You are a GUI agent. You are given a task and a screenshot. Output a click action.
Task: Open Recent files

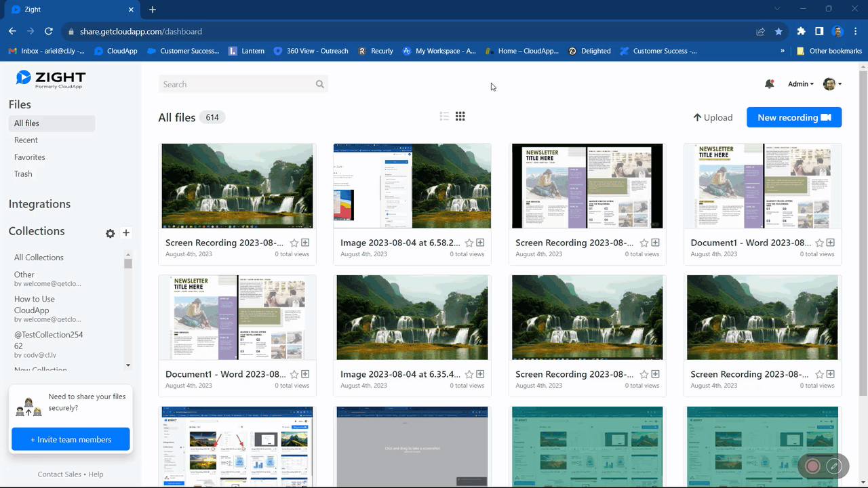click(26, 140)
